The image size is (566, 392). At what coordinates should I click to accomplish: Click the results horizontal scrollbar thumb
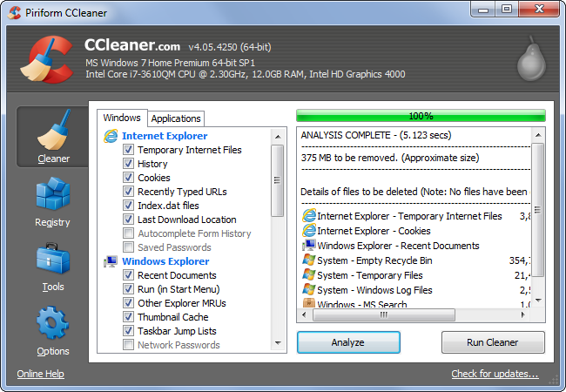384,315
